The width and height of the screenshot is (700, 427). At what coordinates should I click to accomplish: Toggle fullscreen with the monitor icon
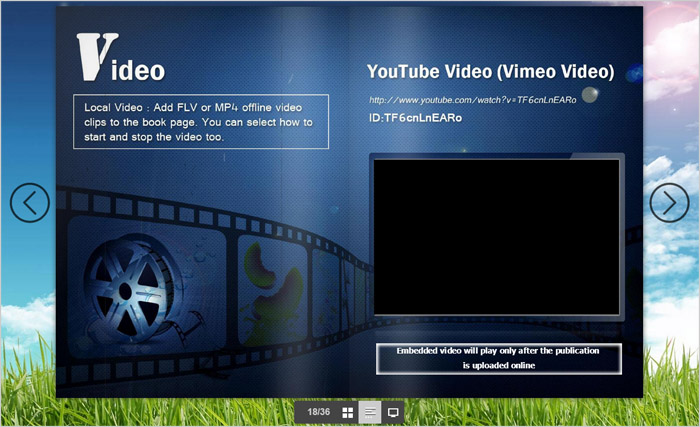click(393, 412)
